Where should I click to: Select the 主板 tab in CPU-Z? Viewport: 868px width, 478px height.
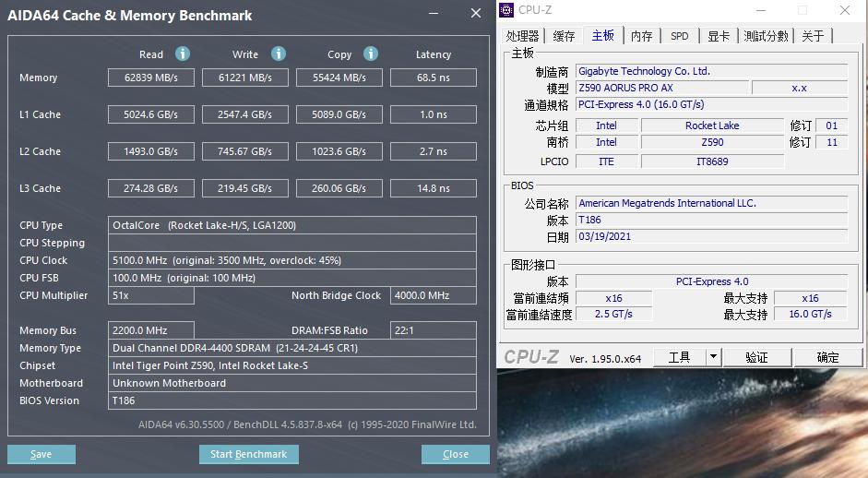603,35
